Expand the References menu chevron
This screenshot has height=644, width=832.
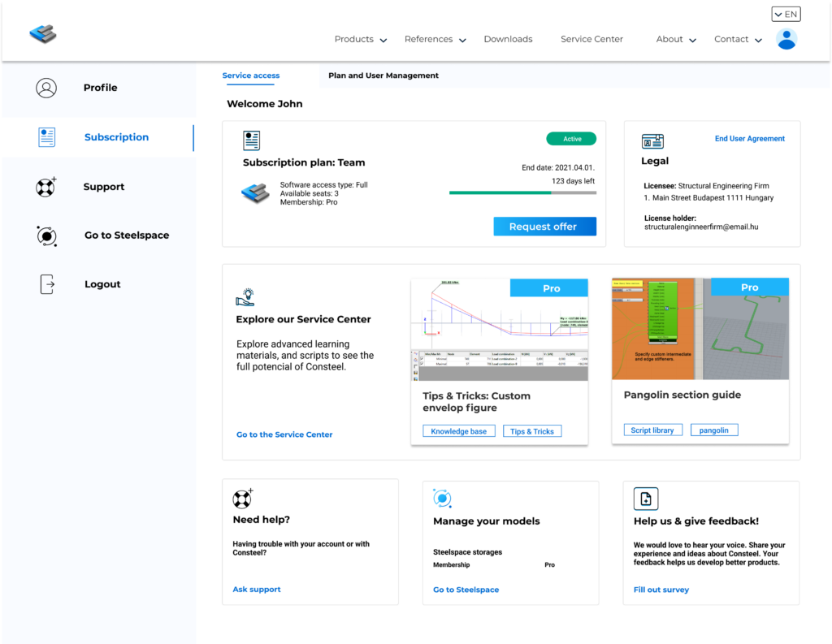(462, 41)
